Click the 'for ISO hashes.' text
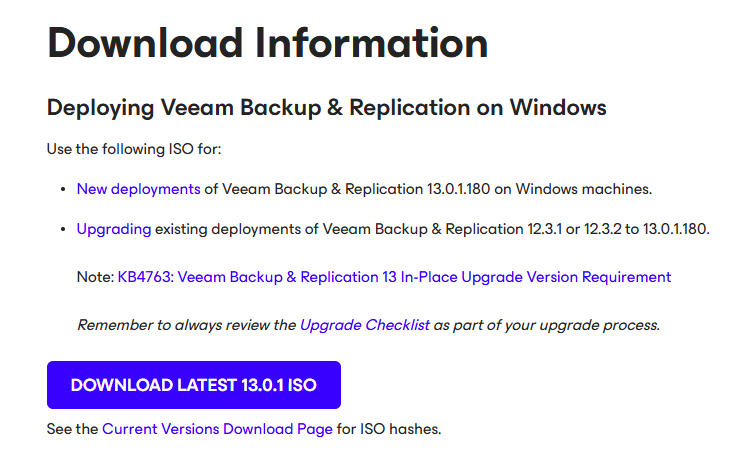This screenshot has height=450, width=747. pyautogui.click(x=389, y=429)
